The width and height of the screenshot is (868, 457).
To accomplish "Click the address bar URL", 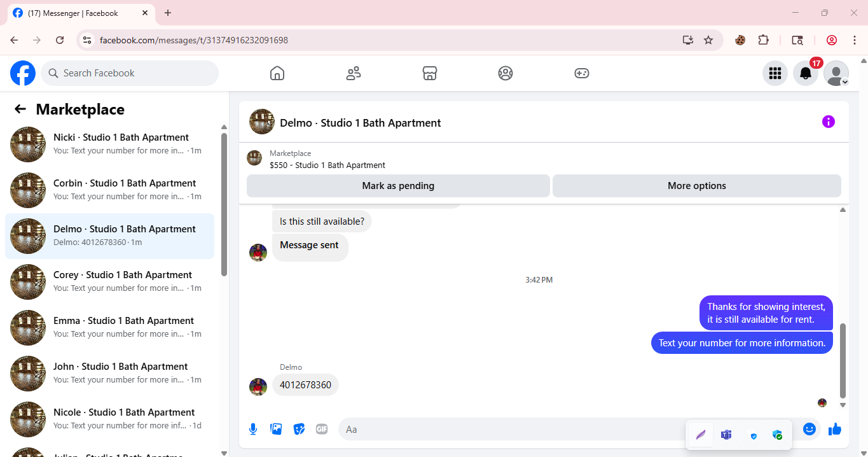I will coord(194,40).
